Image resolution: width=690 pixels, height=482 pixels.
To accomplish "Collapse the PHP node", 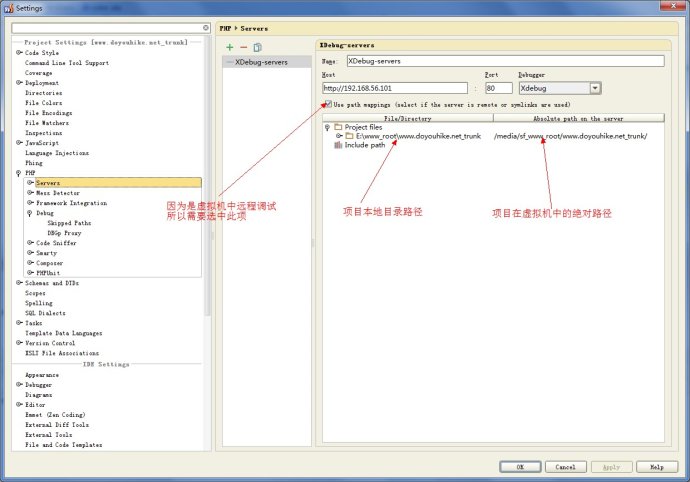I will tap(19, 173).
